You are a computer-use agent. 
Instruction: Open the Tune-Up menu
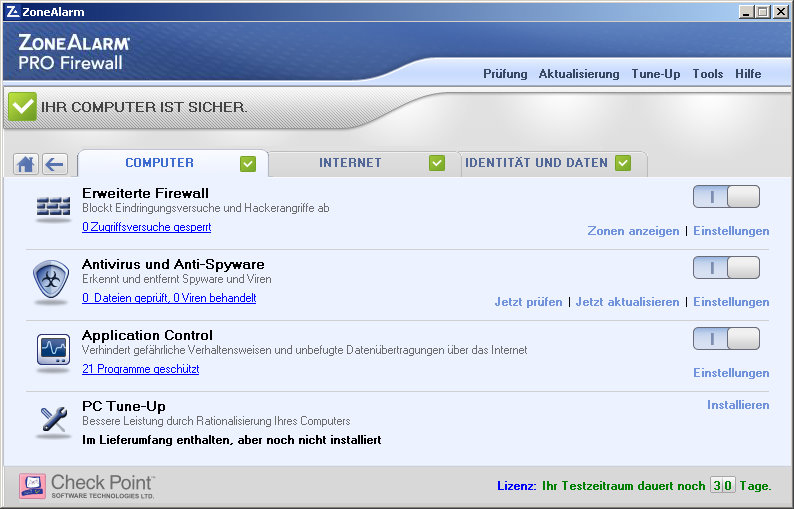point(656,74)
